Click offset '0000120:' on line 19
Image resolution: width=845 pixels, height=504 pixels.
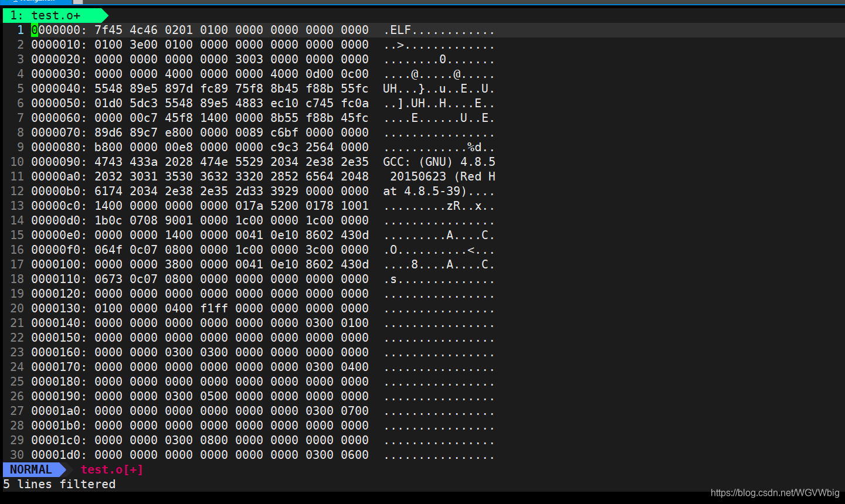[x=59, y=294]
